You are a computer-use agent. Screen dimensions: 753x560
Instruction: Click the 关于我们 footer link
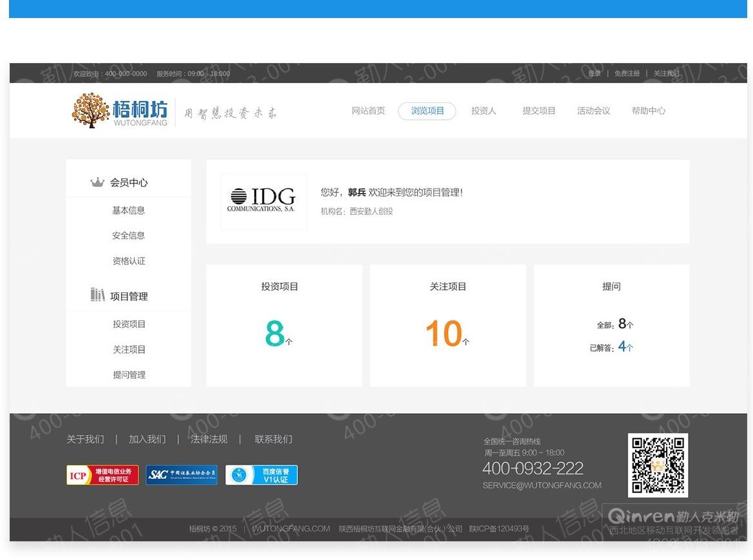(x=85, y=439)
